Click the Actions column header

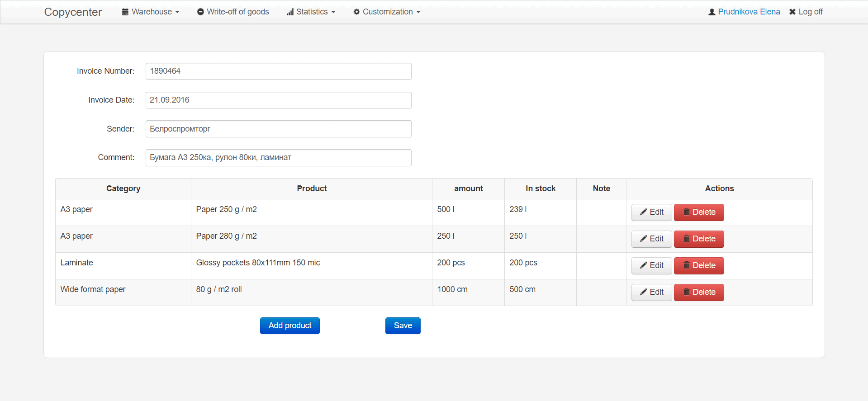719,189
